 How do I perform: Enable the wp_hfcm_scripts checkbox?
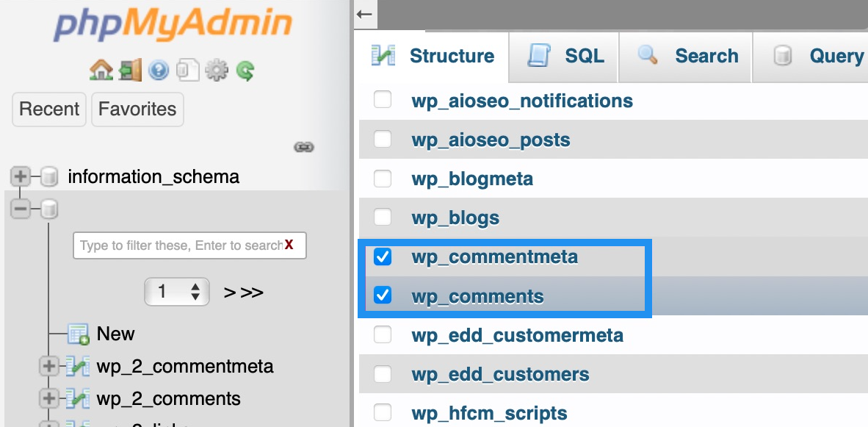383,412
